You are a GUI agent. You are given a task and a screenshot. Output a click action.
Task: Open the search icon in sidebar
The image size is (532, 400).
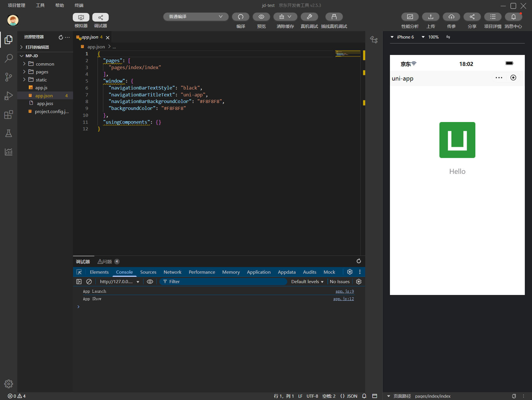pyautogui.click(x=9, y=58)
